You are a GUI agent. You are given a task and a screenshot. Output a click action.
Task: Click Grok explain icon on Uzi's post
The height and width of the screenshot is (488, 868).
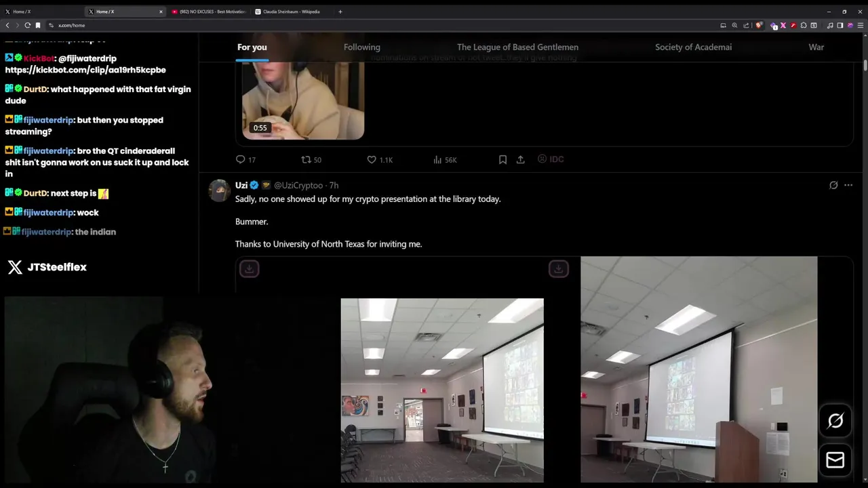(x=833, y=185)
